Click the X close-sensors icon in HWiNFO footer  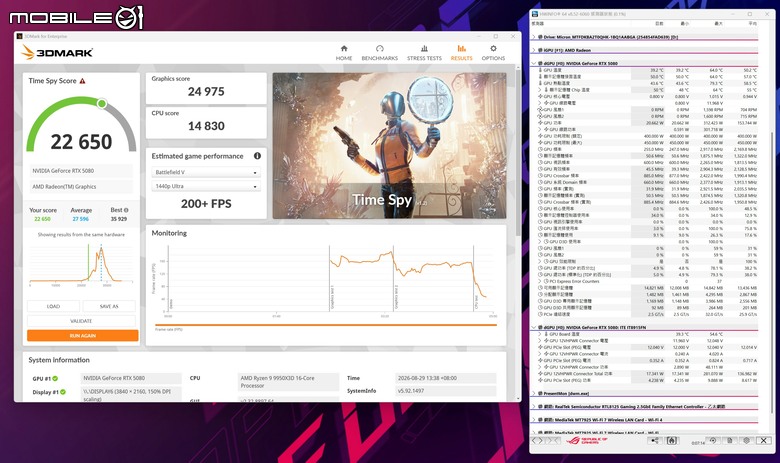click(764, 441)
